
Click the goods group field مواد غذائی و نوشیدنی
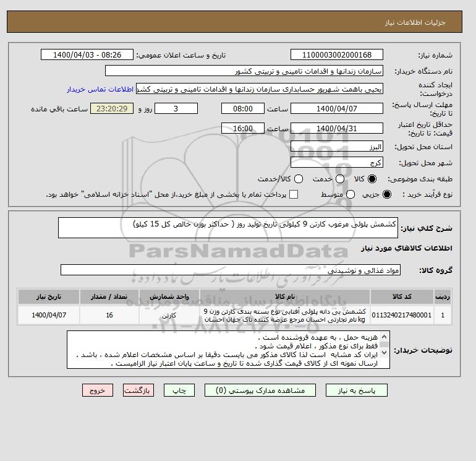(x=231, y=270)
